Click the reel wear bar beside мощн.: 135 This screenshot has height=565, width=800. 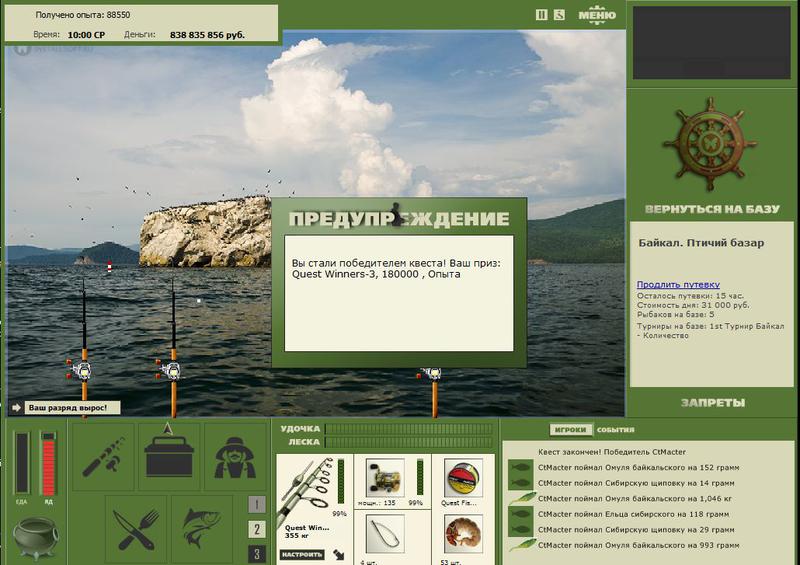click(x=420, y=477)
